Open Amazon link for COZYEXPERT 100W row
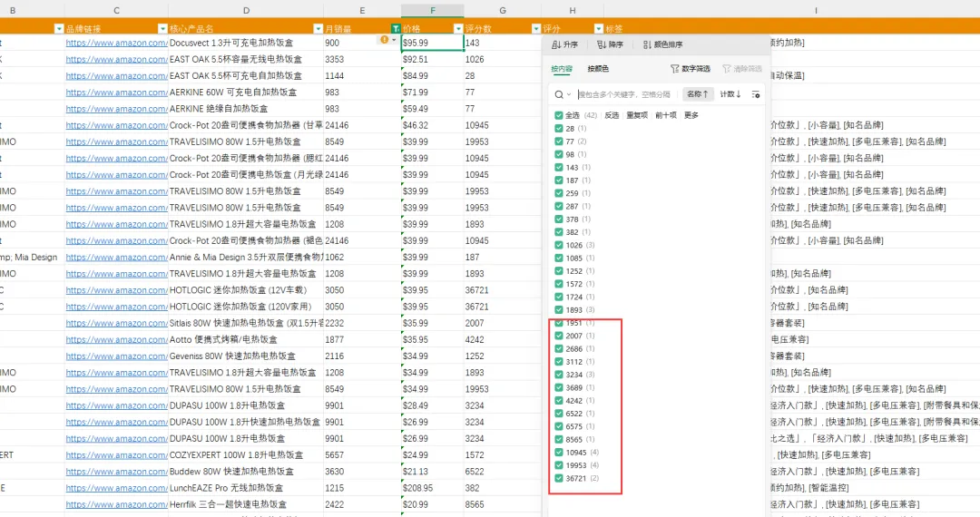 pyautogui.click(x=117, y=454)
